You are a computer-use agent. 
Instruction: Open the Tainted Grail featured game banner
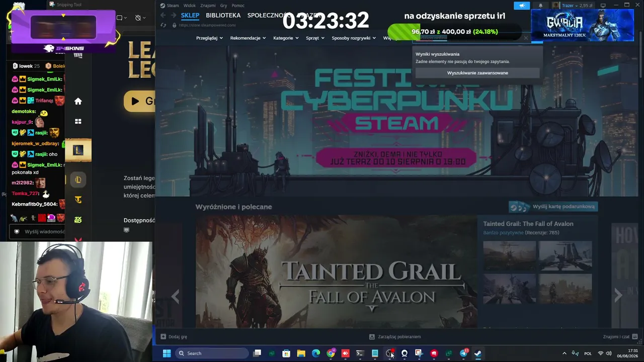(336, 271)
